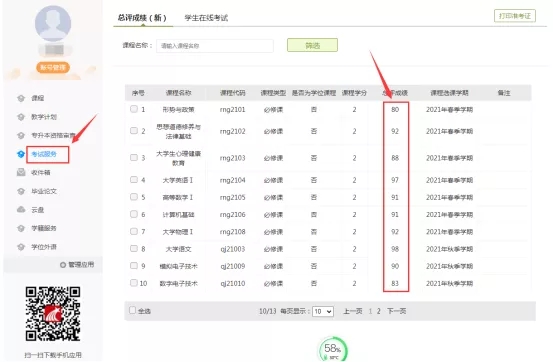The height and width of the screenshot is (362, 553).
Task: Click the grade 83 in row 10
Action: click(x=395, y=284)
